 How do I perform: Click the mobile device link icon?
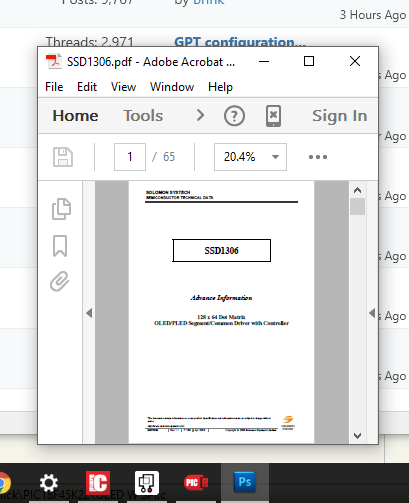(x=273, y=116)
